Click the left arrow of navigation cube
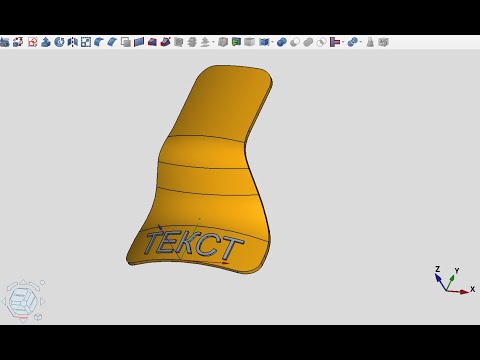480x360 pixels. (4, 302)
